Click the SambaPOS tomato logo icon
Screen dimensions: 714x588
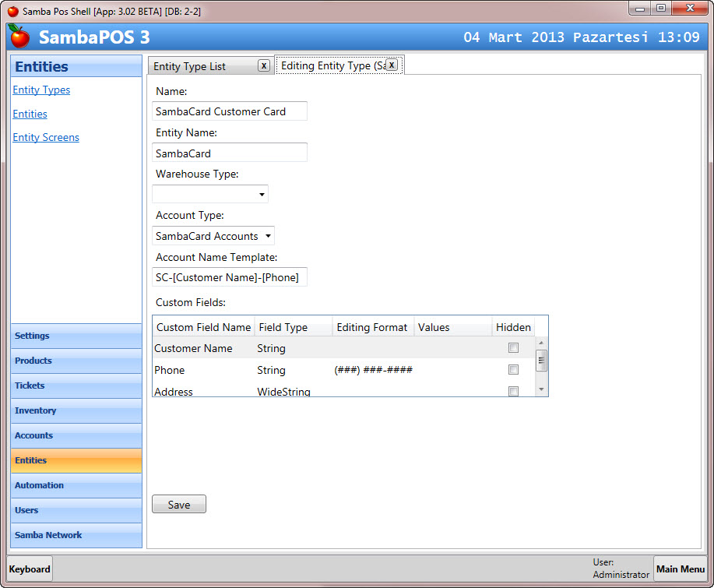19,37
